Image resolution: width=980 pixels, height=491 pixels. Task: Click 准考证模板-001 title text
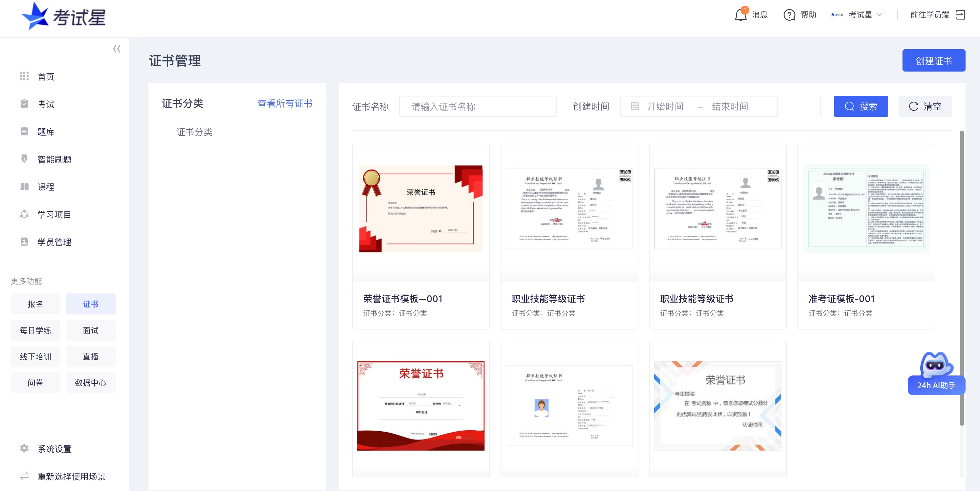click(841, 299)
